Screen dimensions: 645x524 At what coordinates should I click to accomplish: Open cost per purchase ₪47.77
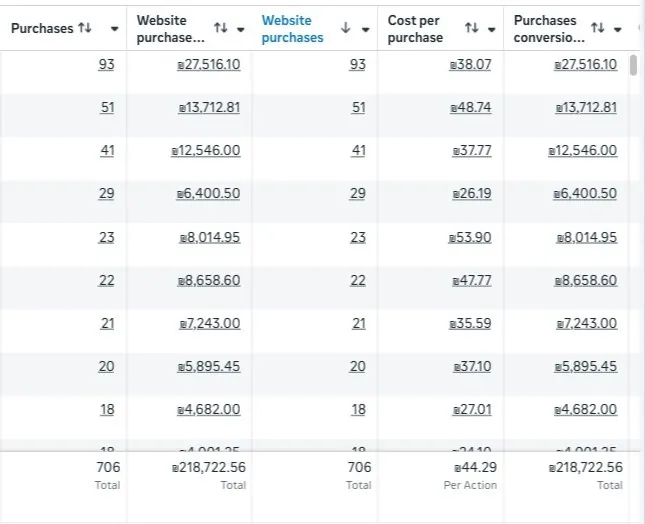coord(472,281)
